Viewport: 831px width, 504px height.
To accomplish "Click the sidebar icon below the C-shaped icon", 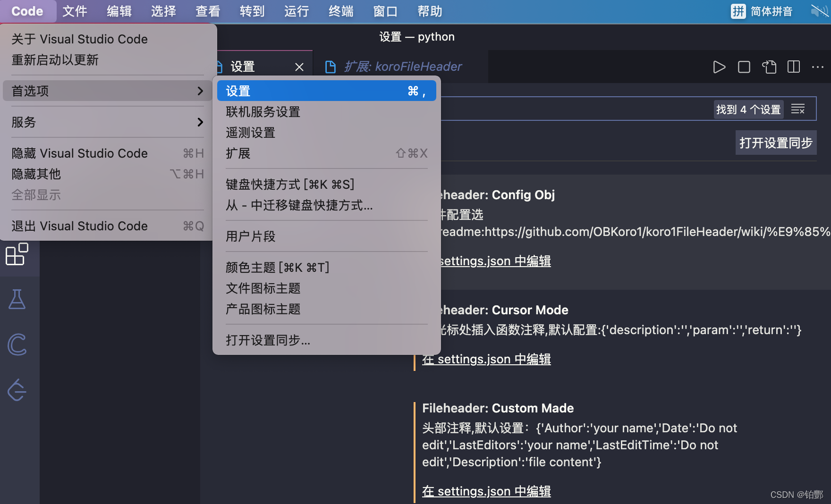I will pyautogui.click(x=17, y=390).
